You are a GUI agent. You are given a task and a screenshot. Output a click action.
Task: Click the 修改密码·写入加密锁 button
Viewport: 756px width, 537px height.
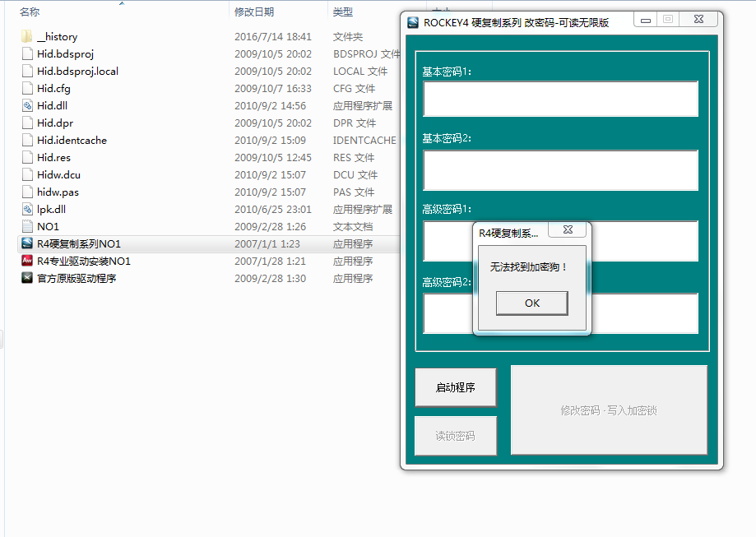(609, 410)
